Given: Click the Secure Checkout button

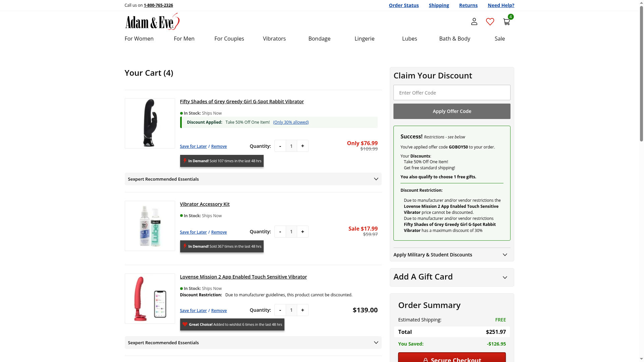Looking at the screenshot, I should tap(451, 358).
